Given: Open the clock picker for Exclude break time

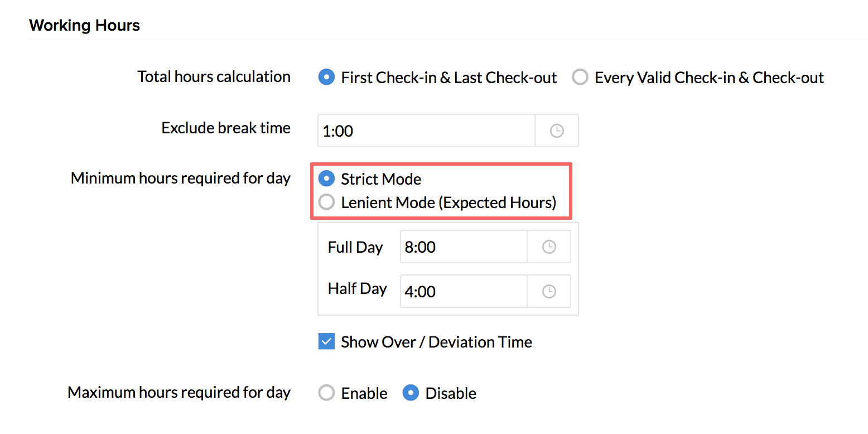Looking at the screenshot, I should [557, 131].
